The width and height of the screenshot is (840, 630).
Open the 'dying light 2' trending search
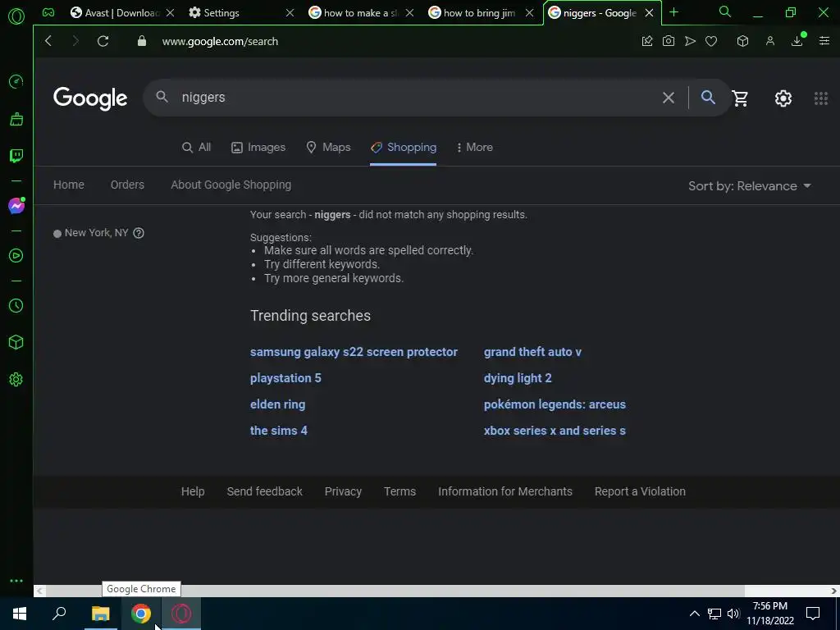click(518, 378)
